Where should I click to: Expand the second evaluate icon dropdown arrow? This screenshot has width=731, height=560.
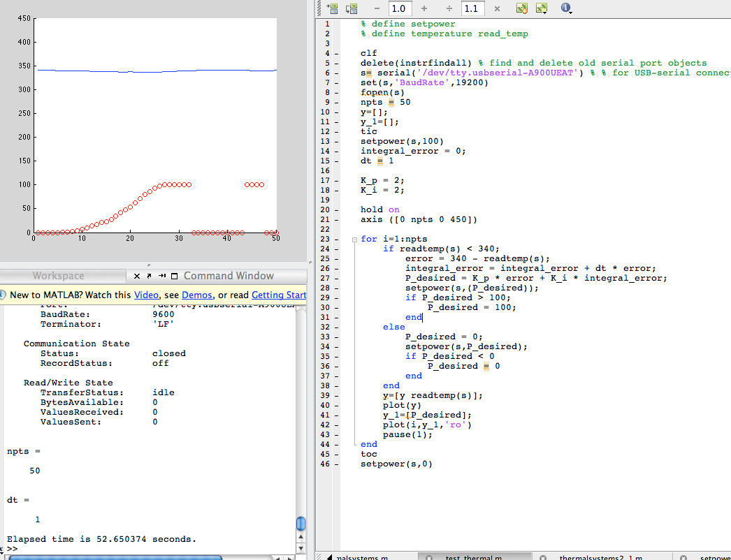pyautogui.click(x=545, y=12)
